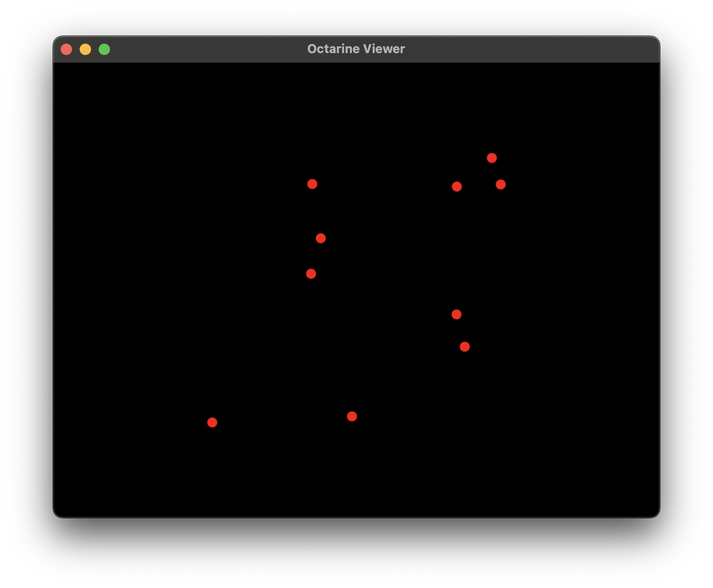Select middle dot of the left vertical trio
This screenshot has height=588, width=713.
click(x=320, y=238)
